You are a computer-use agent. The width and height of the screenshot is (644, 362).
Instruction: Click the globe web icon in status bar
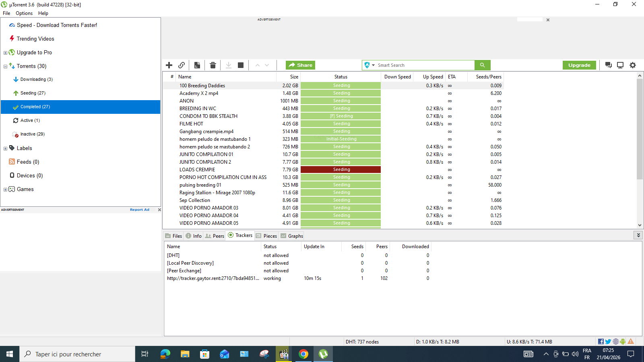click(616, 341)
